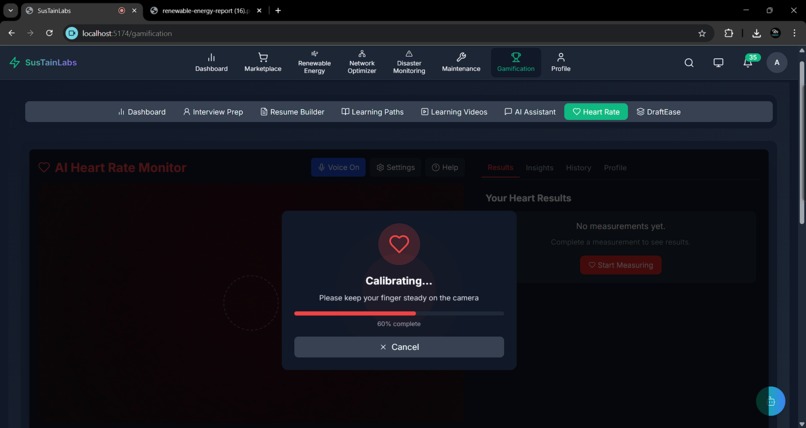Image resolution: width=806 pixels, height=428 pixels.
Task: Go to Renewable Energy page
Action: 314,63
